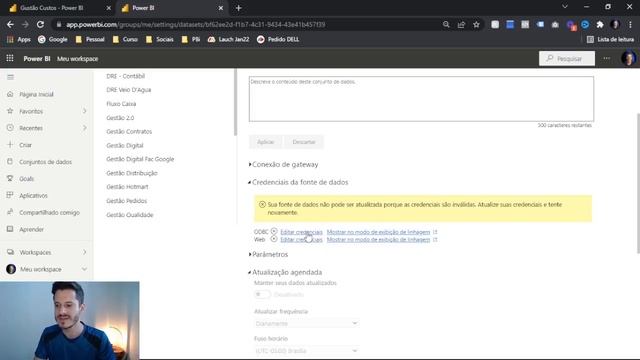Open Compartilhado comigo in the sidebar
The image size is (640, 360).
49,212
